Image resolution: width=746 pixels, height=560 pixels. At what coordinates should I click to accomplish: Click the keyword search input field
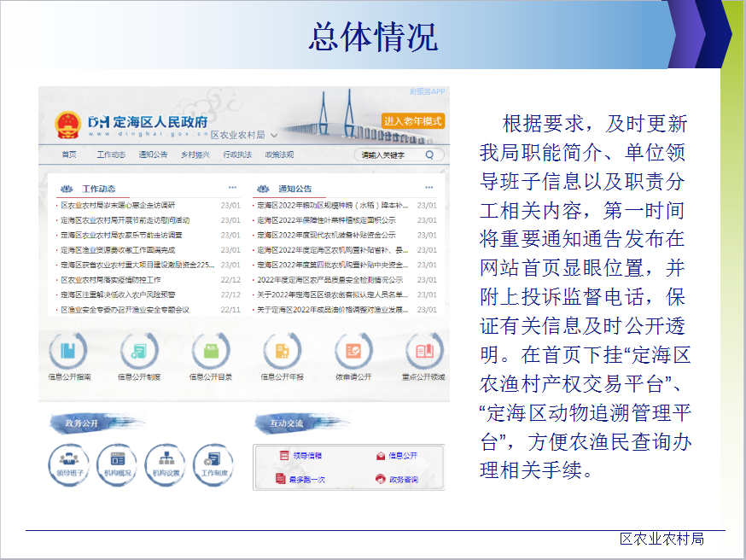pos(388,155)
